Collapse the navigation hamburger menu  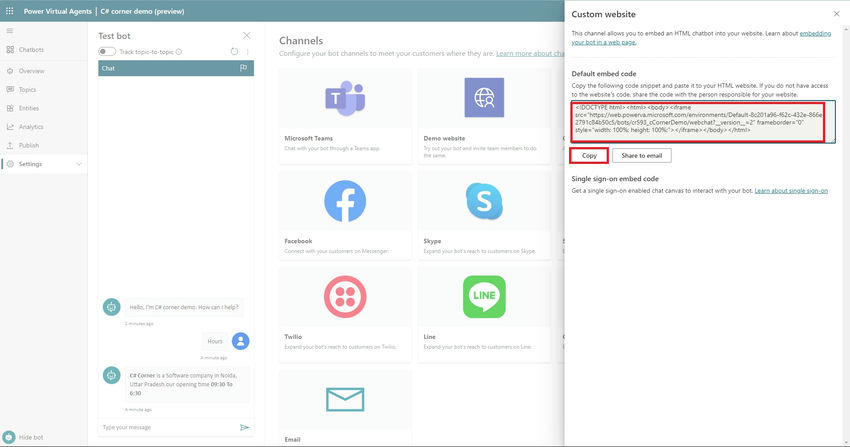[x=10, y=31]
